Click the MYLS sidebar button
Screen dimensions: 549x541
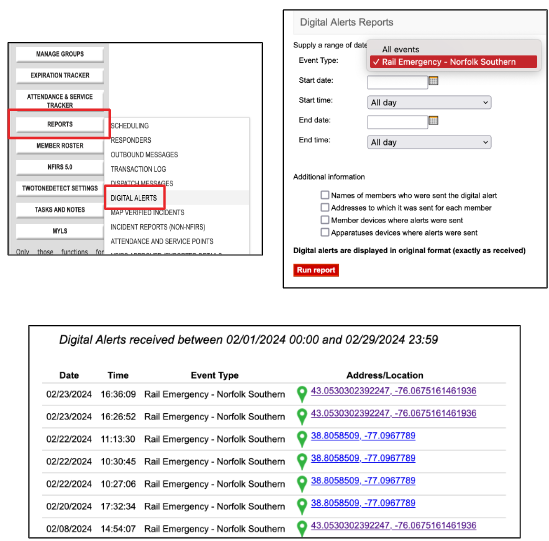click(x=60, y=231)
